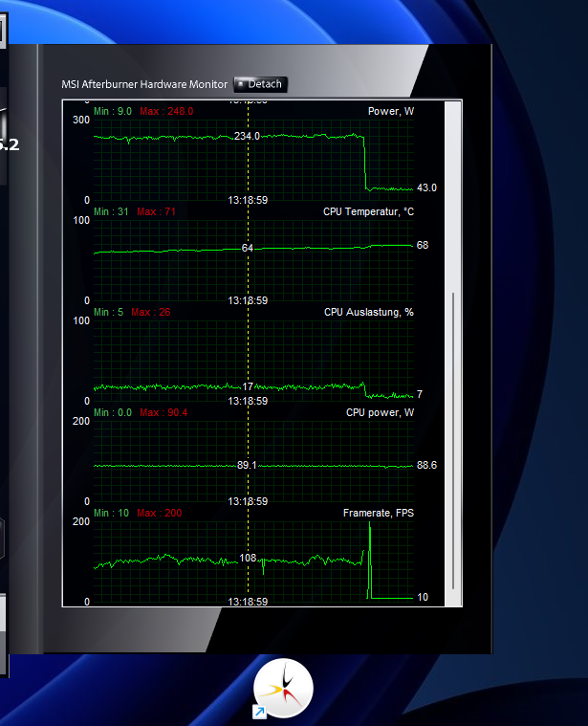The image size is (588, 726).
Task: Click the 13:18:59 timestamp under the Power graph
Action: pyautogui.click(x=248, y=200)
